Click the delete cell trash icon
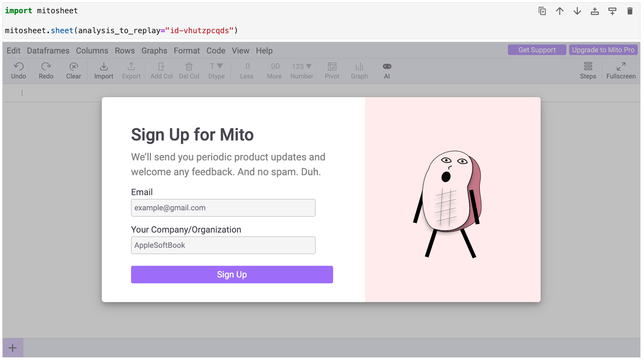The height and width of the screenshot is (361, 644). (630, 11)
